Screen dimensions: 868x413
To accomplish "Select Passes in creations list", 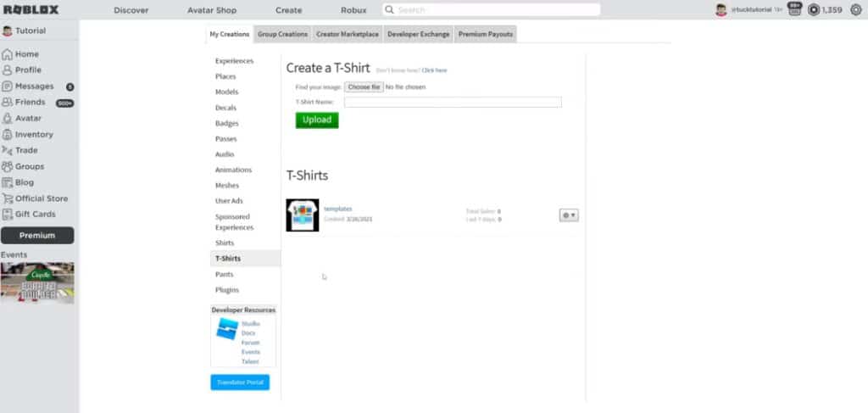I will pos(225,139).
